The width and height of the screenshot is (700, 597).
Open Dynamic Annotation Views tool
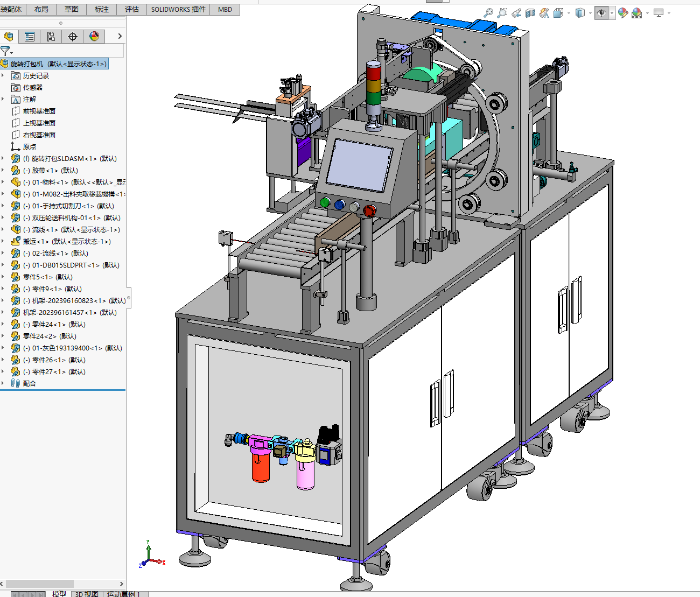tap(544, 12)
